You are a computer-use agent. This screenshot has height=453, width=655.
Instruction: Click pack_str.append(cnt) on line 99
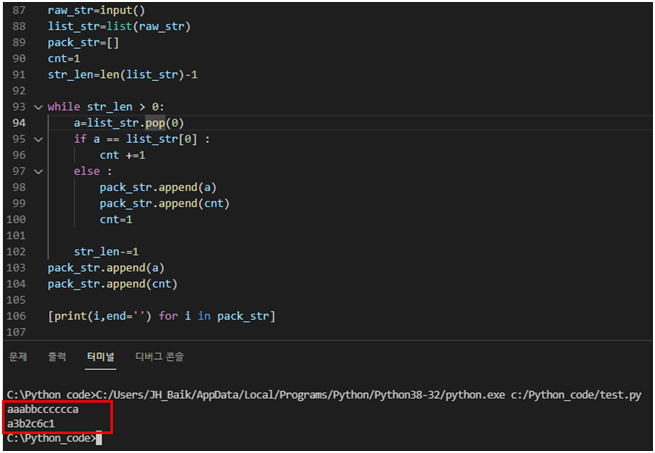click(x=165, y=204)
